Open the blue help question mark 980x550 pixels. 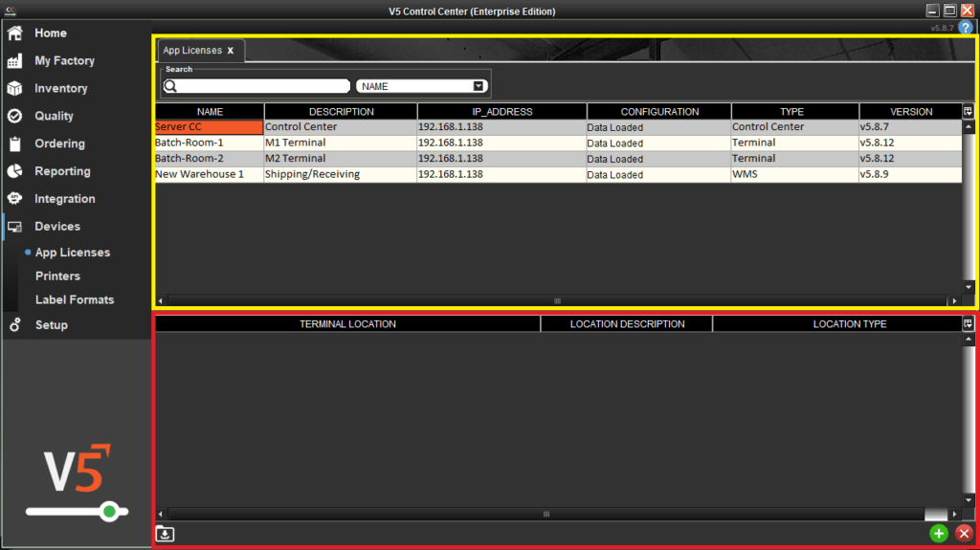pyautogui.click(x=965, y=28)
